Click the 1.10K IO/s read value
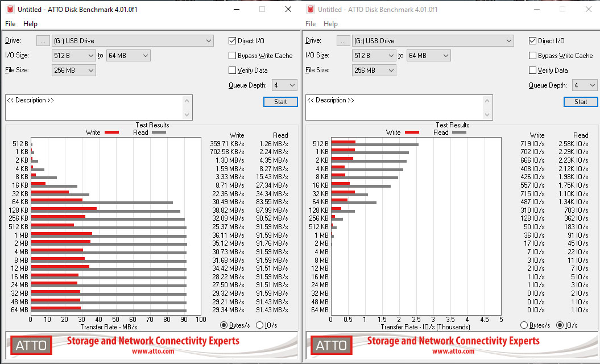The image size is (600, 364). (x=573, y=194)
